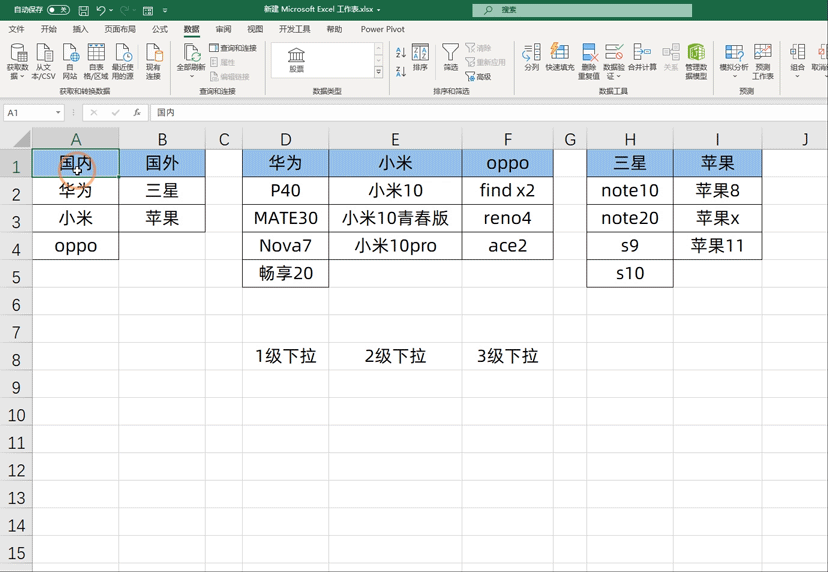Click the Select All corner triangle
The width and height of the screenshot is (828, 572).
[21, 139]
